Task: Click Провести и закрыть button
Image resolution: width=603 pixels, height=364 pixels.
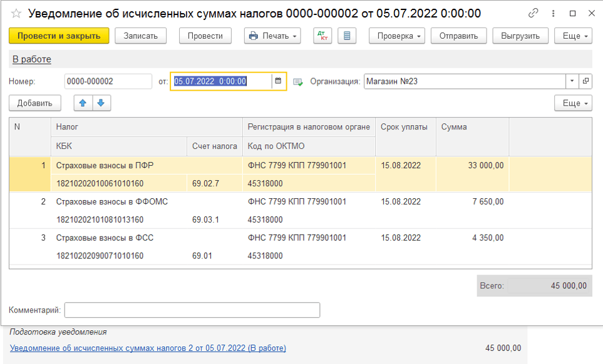Action: pyautogui.click(x=57, y=36)
